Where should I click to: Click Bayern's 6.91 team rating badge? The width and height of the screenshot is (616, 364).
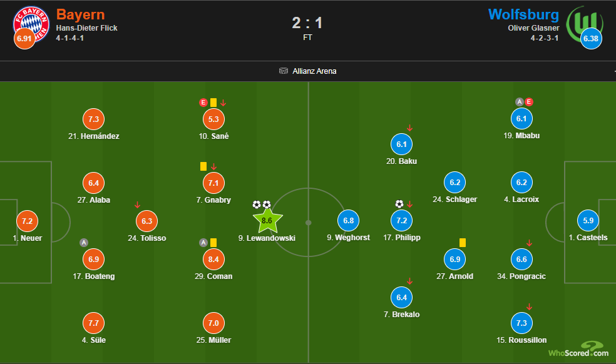24,39
